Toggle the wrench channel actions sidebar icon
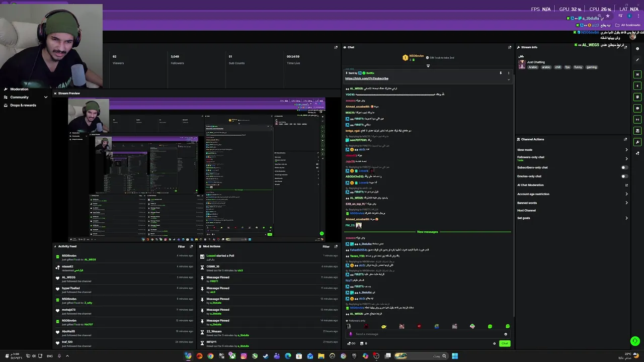The width and height of the screenshot is (644, 362). pos(637,142)
